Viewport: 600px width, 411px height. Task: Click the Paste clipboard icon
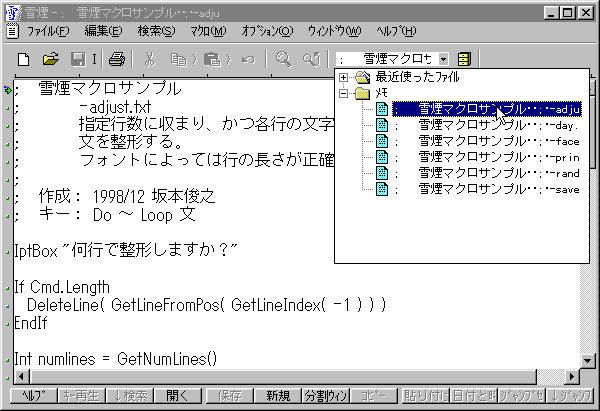tap(212, 60)
